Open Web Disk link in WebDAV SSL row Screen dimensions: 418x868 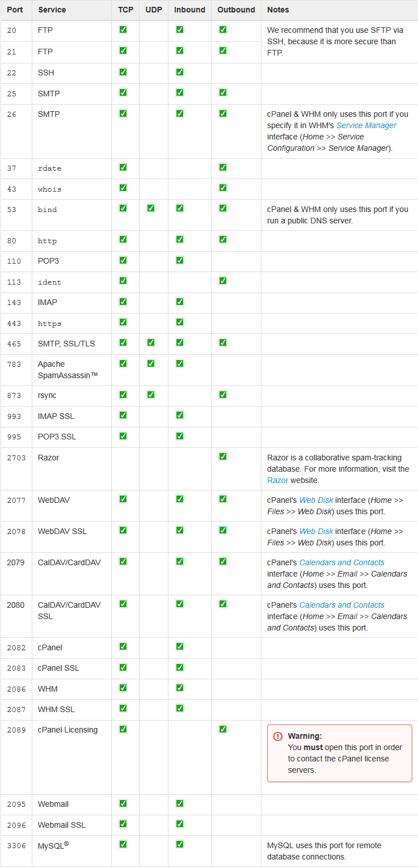pos(316,531)
